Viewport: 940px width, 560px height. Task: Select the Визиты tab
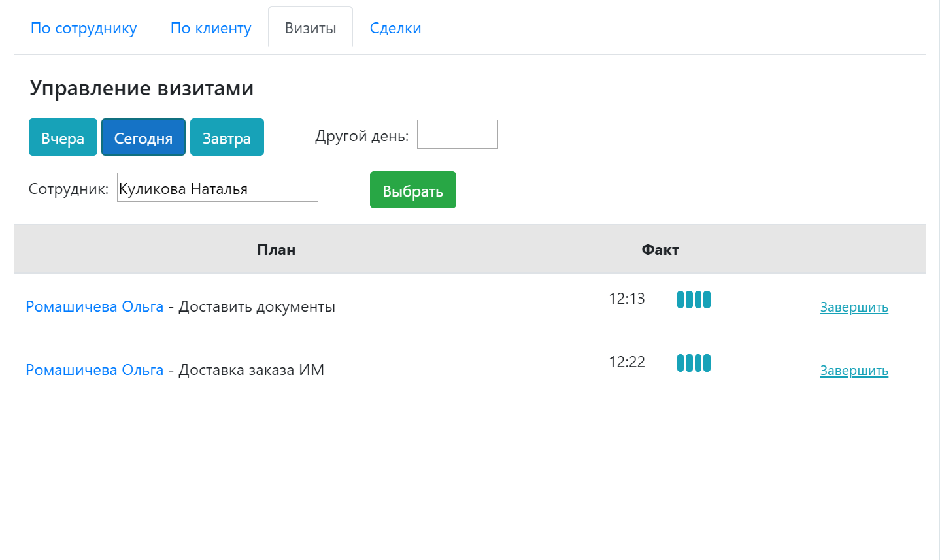pyautogui.click(x=311, y=29)
